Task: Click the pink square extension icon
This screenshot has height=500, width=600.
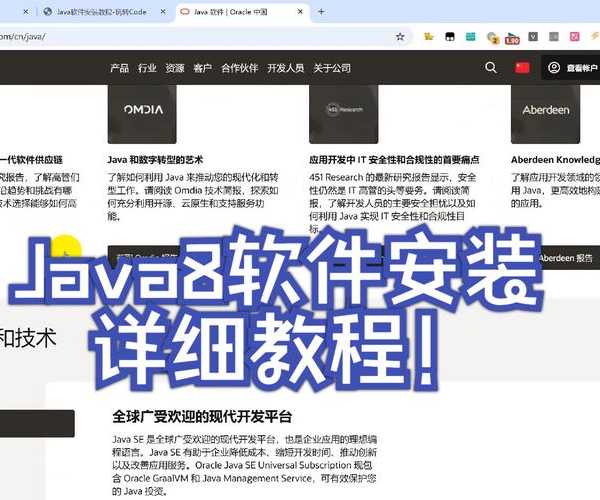Action: 575,37
